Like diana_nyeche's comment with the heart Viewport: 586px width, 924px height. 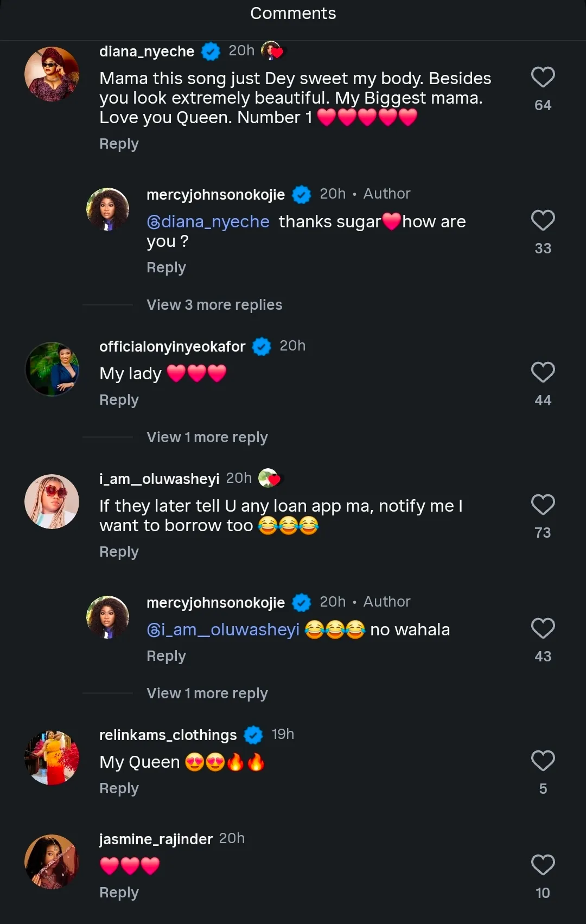(x=543, y=77)
